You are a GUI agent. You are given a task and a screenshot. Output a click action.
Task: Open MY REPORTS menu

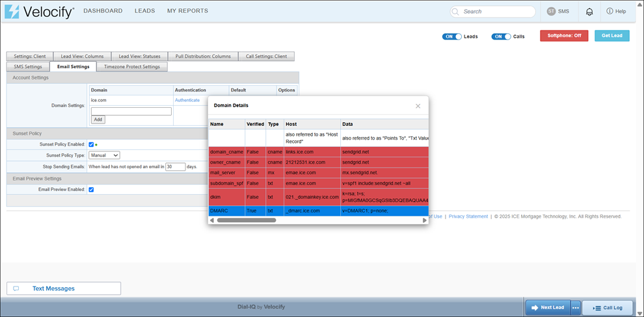pyautogui.click(x=188, y=11)
